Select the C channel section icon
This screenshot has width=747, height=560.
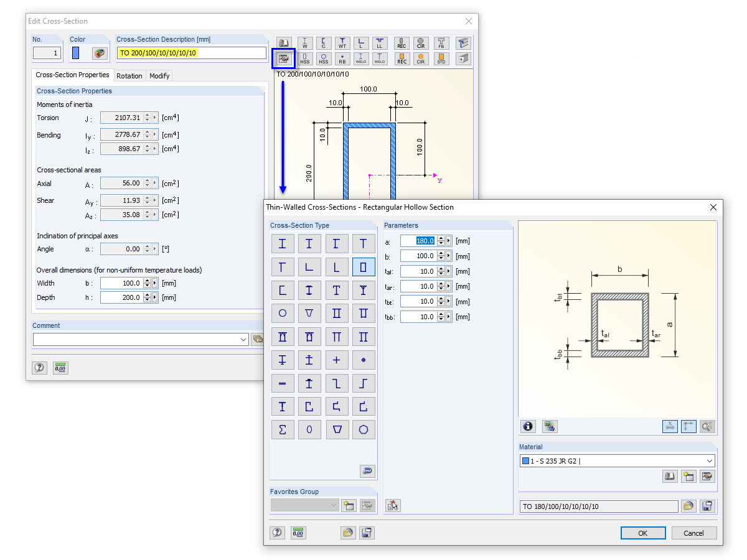(x=323, y=44)
